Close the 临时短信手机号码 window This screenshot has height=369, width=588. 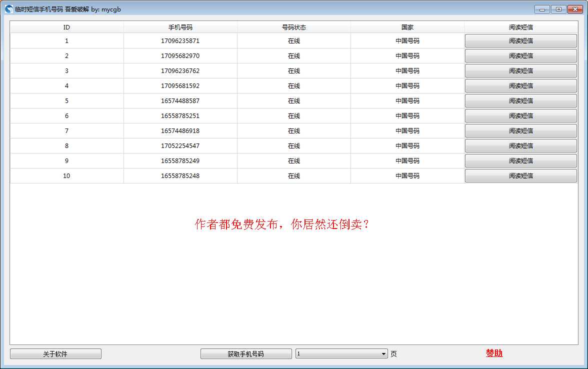[575, 9]
